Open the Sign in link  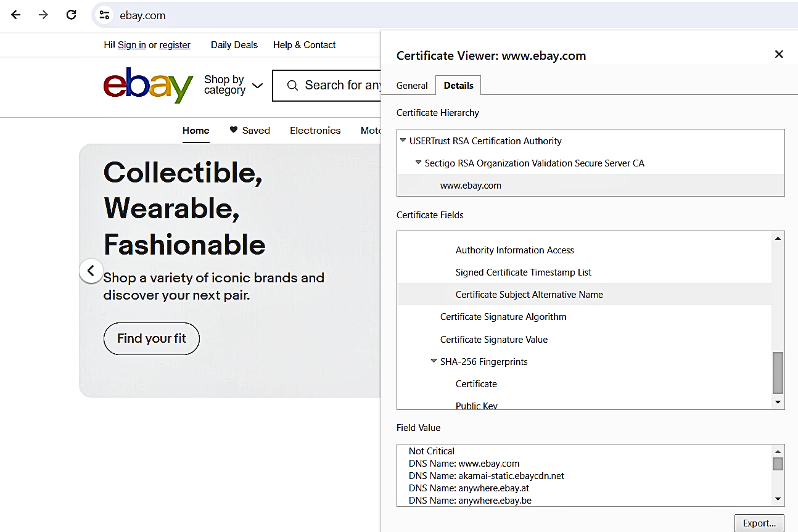(x=131, y=44)
